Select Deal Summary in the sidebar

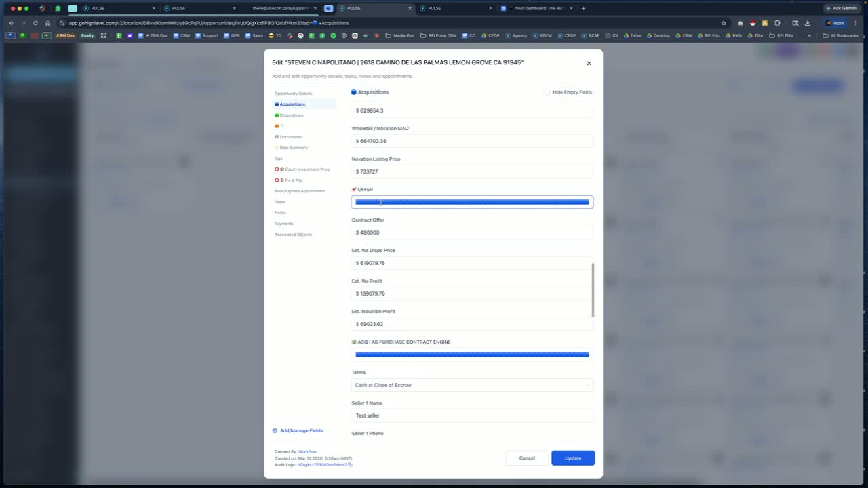pyautogui.click(x=292, y=148)
